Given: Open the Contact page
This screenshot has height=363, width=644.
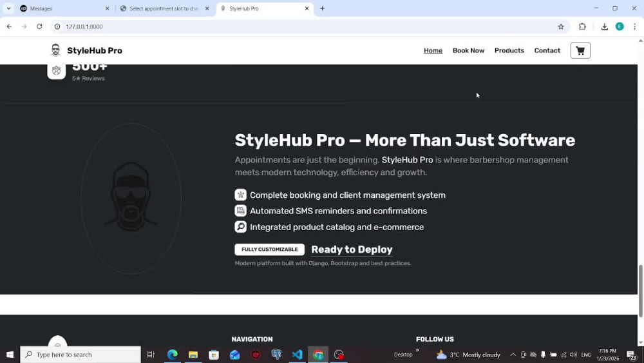Looking at the screenshot, I should click(547, 50).
